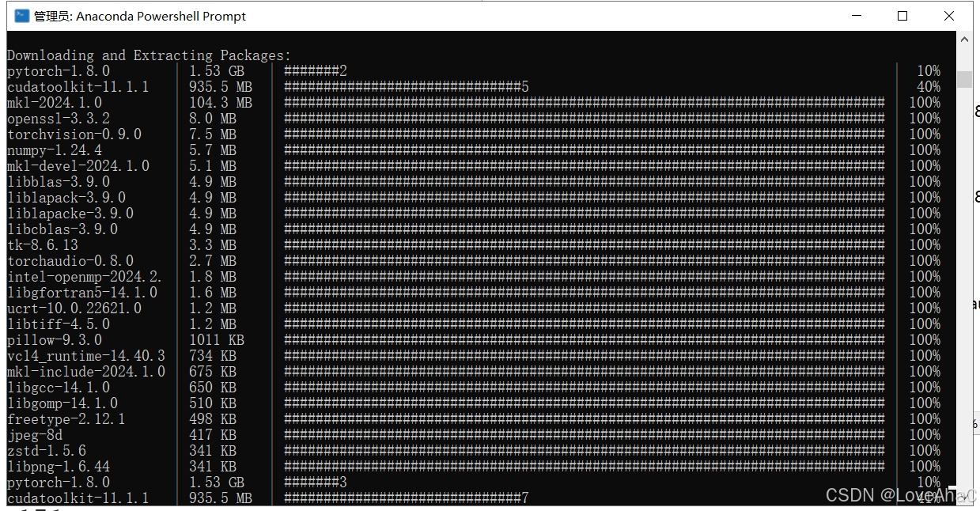Close the Anaconda Powershell Prompt window

[949, 16]
